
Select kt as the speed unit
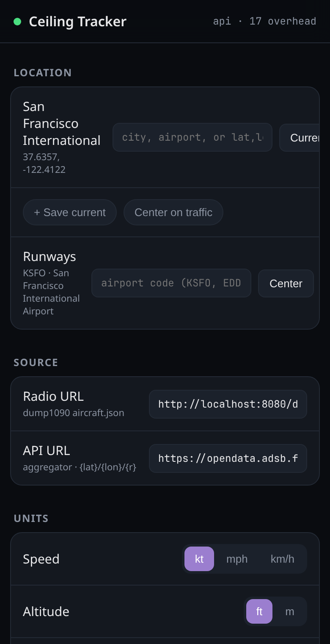199,559
